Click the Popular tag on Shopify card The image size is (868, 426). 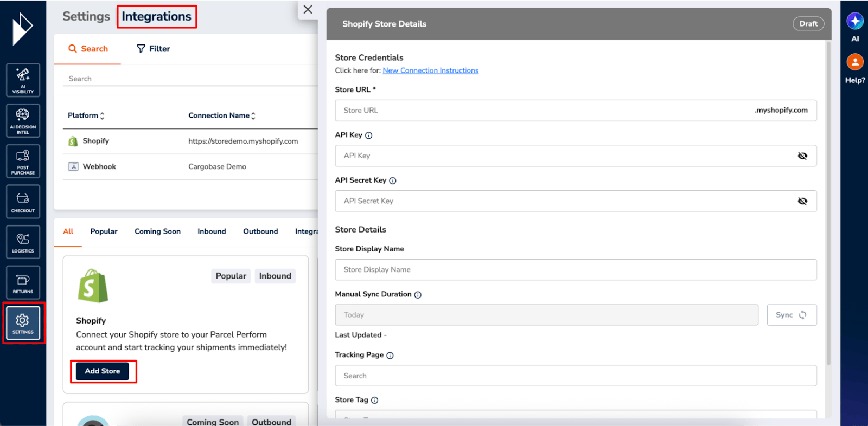click(231, 276)
